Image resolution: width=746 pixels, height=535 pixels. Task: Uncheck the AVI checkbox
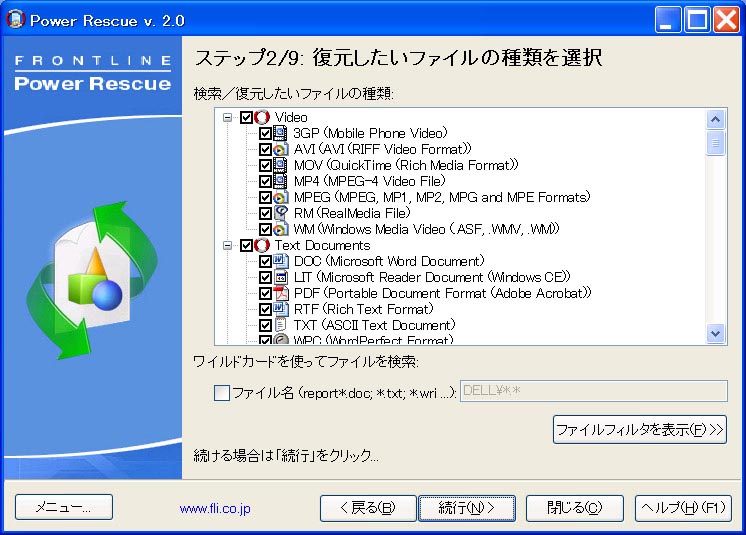265,149
